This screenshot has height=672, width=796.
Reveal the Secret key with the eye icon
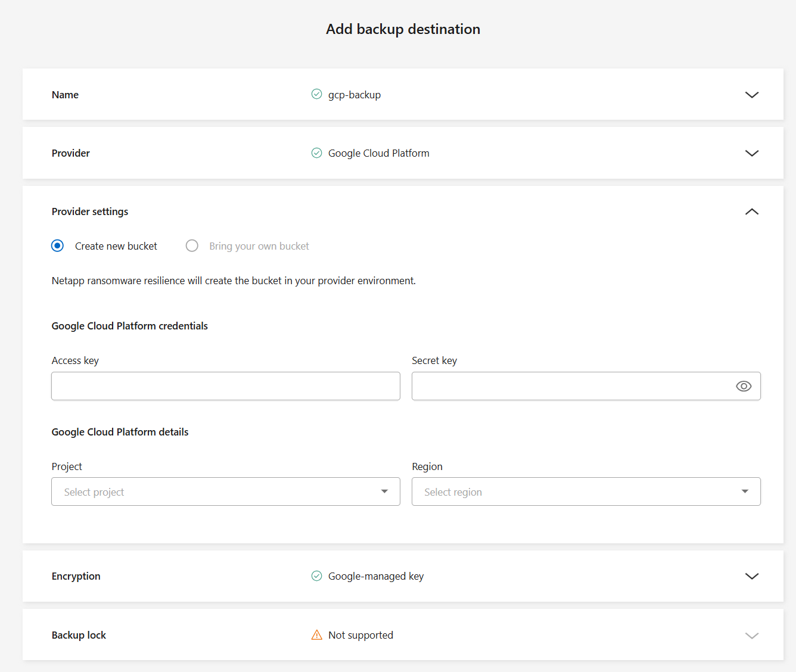click(x=743, y=386)
